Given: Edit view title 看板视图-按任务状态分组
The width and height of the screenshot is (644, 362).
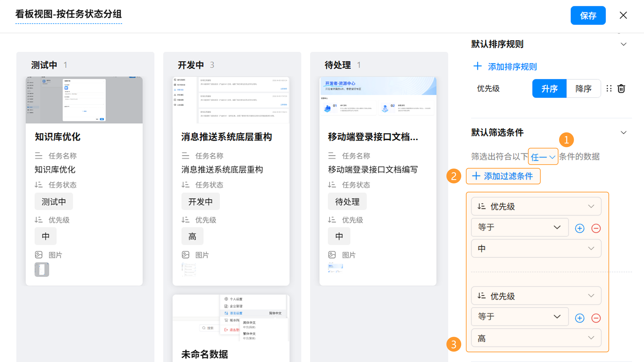Looking at the screenshot, I should click(x=68, y=14).
